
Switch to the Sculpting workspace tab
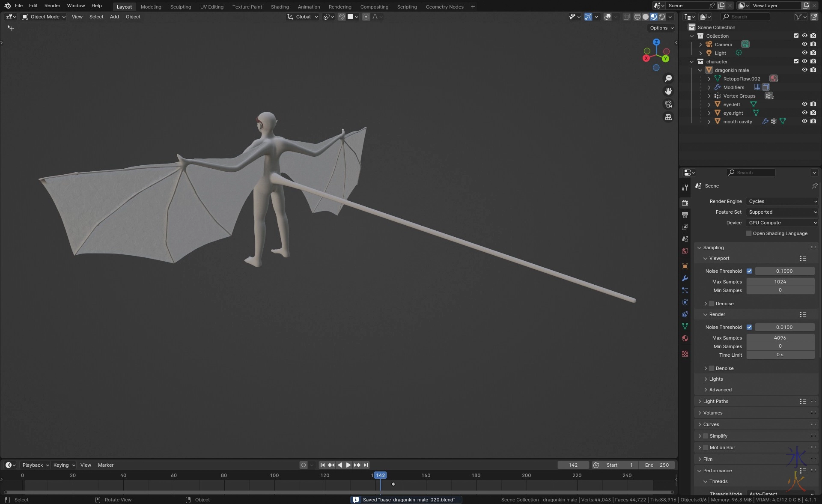tap(180, 6)
